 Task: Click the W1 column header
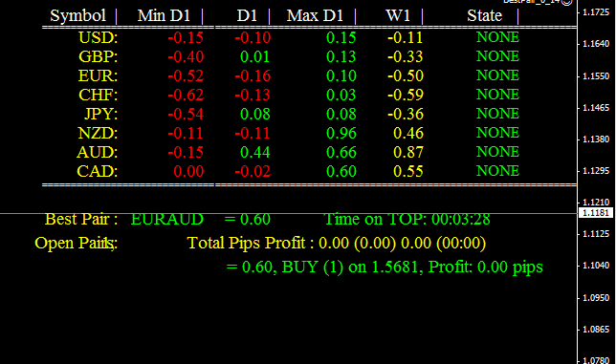tap(398, 15)
